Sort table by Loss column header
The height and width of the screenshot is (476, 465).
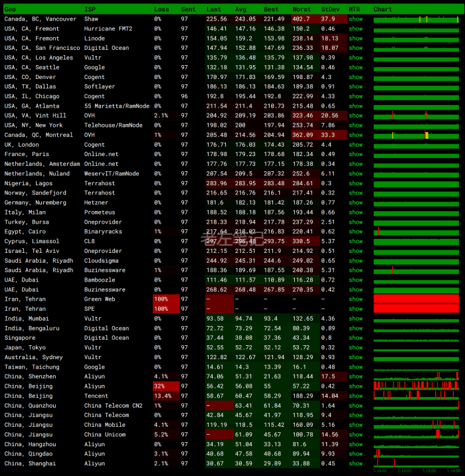(x=161, y=9)
